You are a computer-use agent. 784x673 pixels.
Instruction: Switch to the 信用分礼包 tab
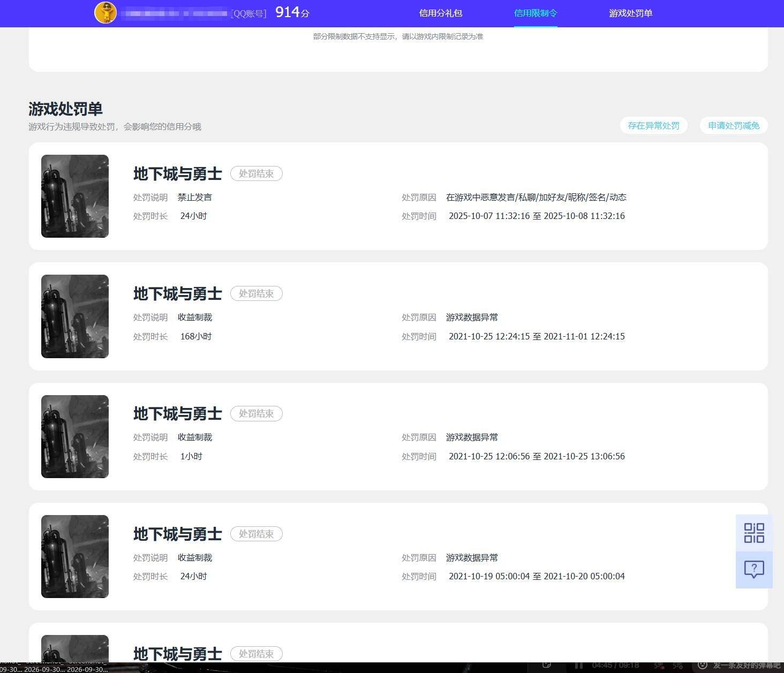tap(441, 13)
